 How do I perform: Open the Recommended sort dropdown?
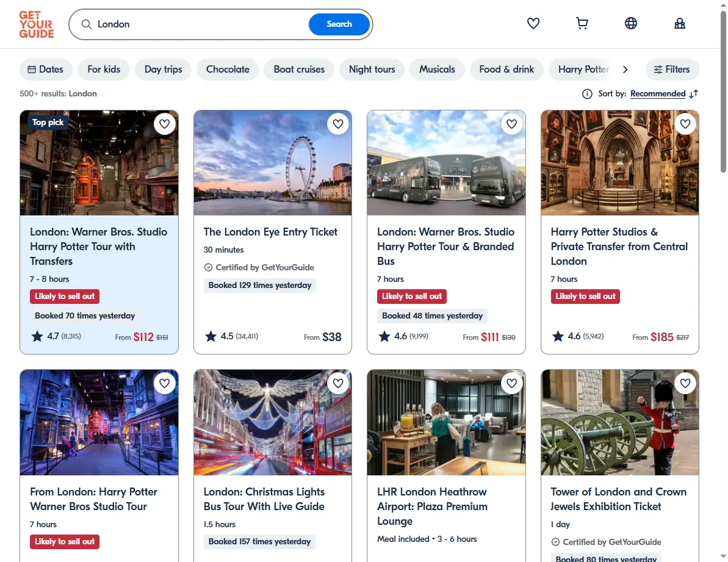[x=657, y=94]
